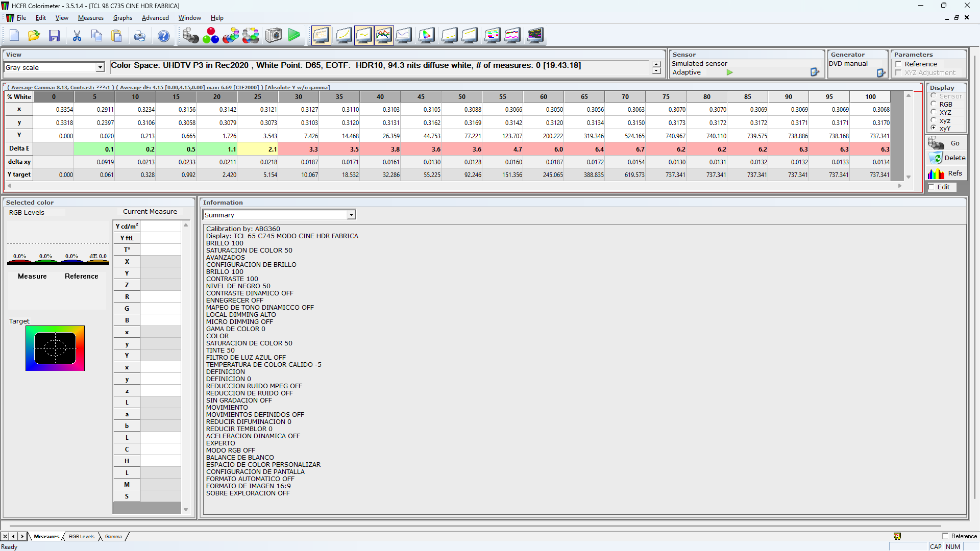Toggle Reference checkbox in the status bar
The height and width of the screenshot is (551, 980).
tap(945, 536)
